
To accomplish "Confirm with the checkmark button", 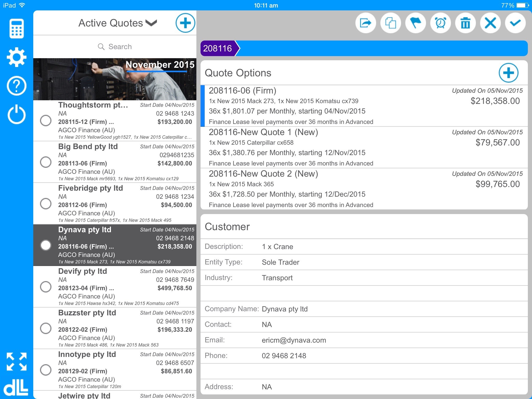I will (515, 23).
